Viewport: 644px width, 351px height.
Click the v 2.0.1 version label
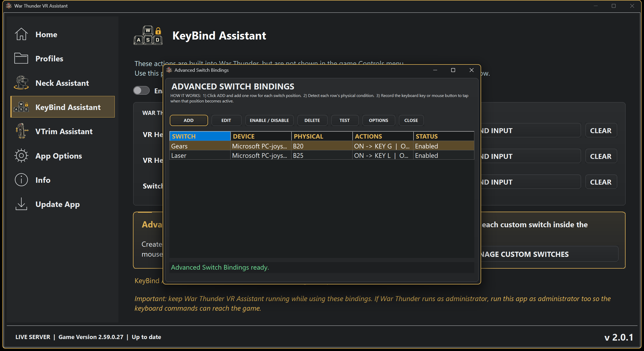coord(619,337)
